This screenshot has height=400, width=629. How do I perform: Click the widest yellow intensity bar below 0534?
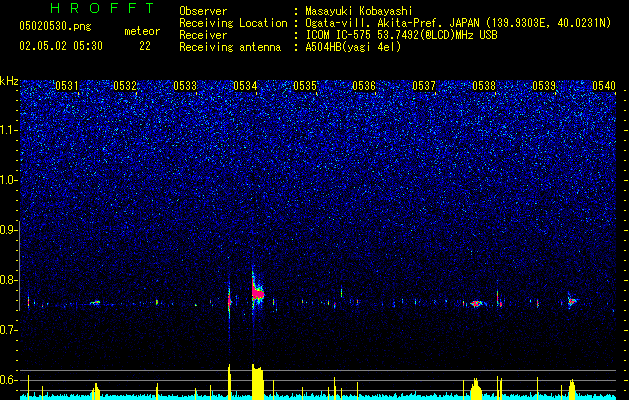pos(258,382)
